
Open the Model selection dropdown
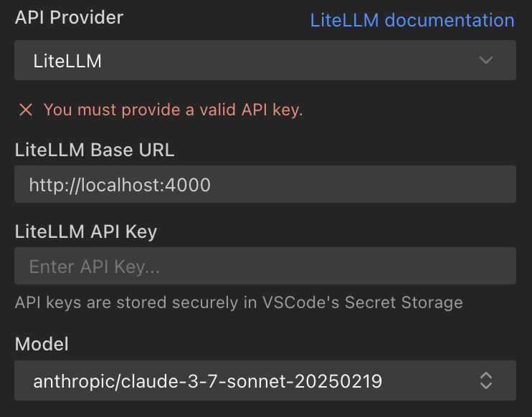(265, 380)
